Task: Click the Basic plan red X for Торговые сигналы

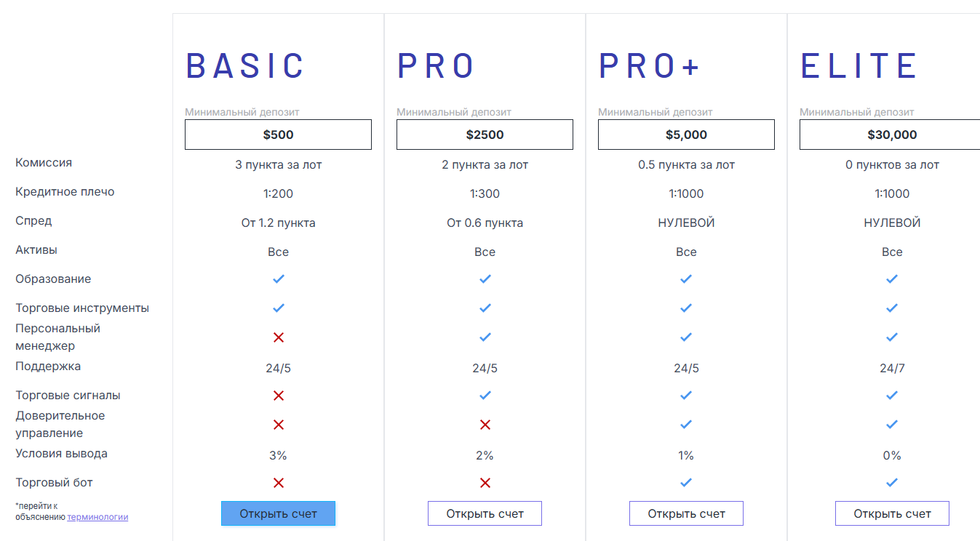Action: pos(278,396)
